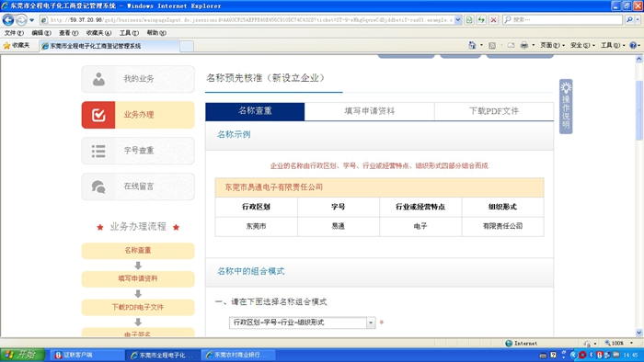Open the 工具 menu in menu bar
This screenshot has height=362, width=644.
click(129, 33)
